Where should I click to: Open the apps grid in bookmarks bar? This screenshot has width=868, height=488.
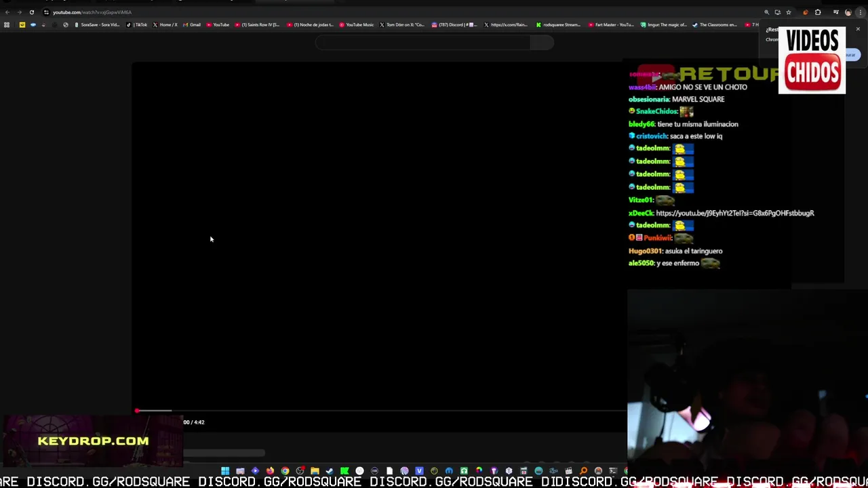pos(7,25)
